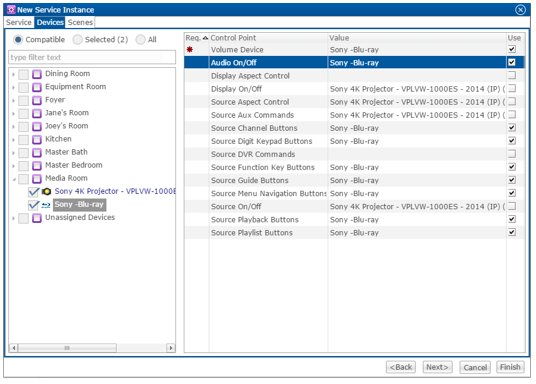Click the Kitchen room icon
Viewport: 536px width, 384px height.
[x=37, y=140]
